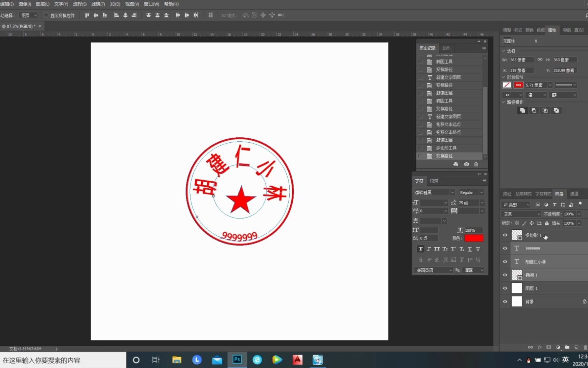Image resolution: width=588 pixels, height=368 pixels.
Task: Open the 5.71 像素 stroke width dropdown
Action: 550,85
